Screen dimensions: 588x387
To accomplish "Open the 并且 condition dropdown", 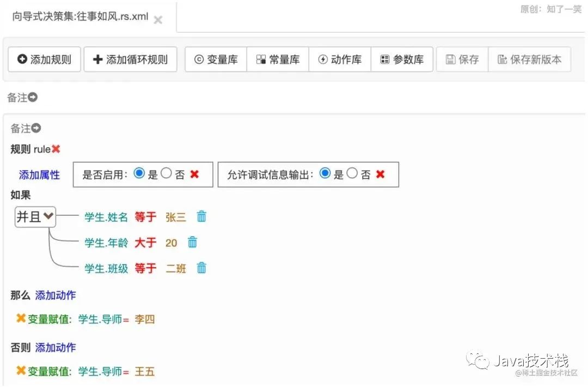I will pyautogui.click(x=35, y=216).
